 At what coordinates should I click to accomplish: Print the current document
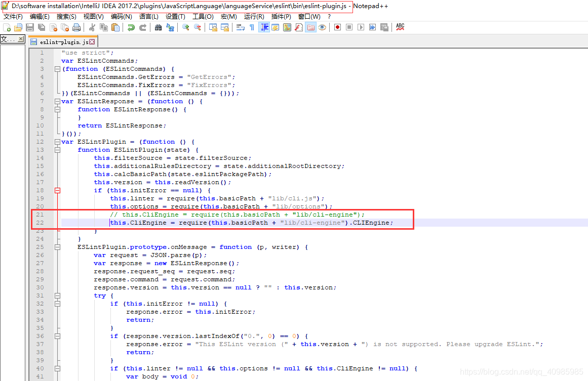pos(76,27)
